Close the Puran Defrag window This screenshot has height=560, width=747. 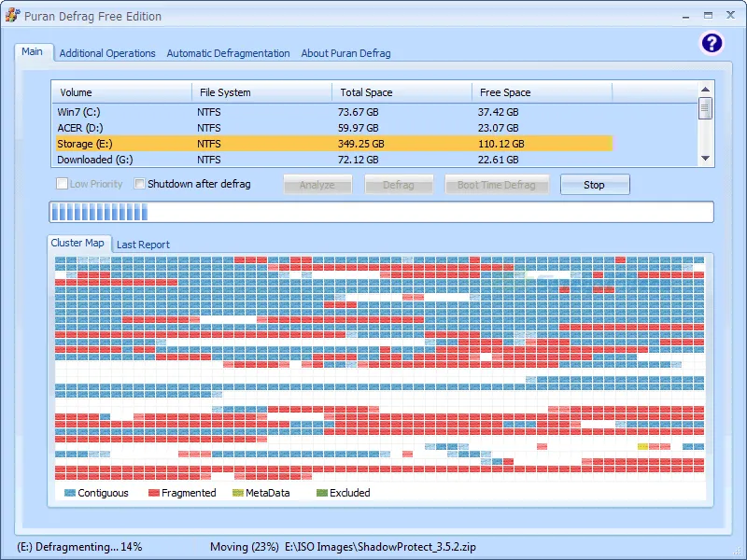[x=730, y=15]
